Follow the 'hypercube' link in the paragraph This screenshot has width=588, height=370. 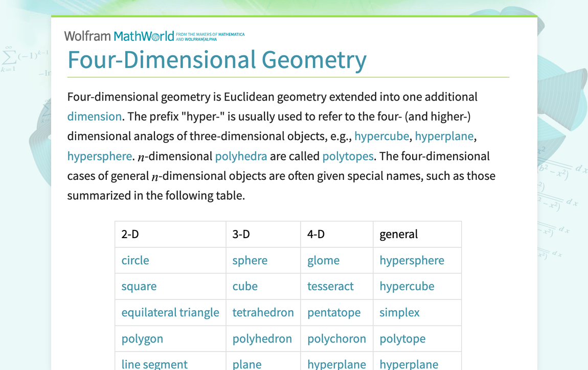(381, 136)
